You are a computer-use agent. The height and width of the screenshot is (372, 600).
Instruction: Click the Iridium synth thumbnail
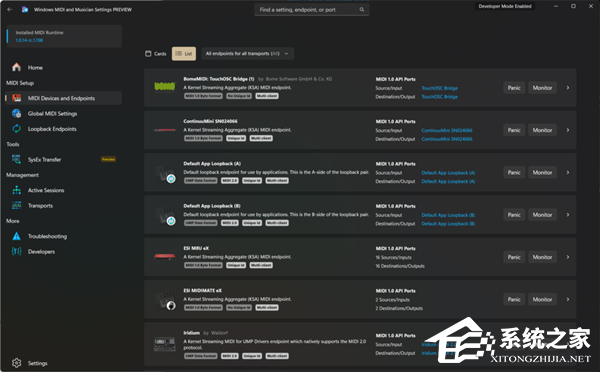coord(165,344)
